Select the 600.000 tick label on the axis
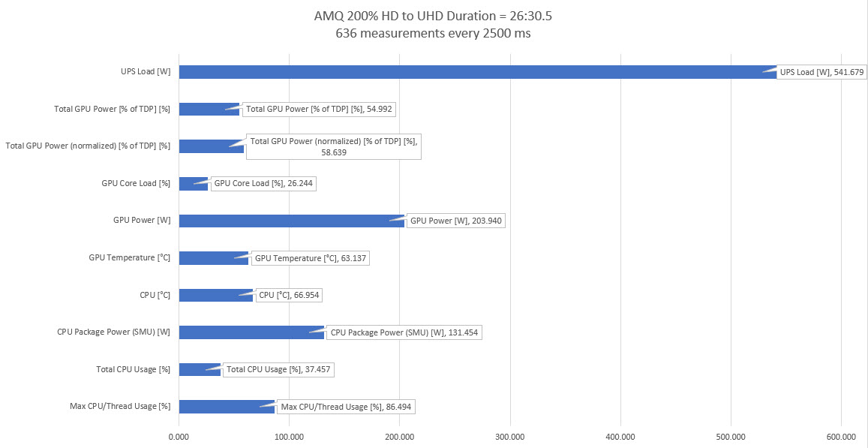Image resolution: width=868 pixels, height=448 pixels. point(841,436)
